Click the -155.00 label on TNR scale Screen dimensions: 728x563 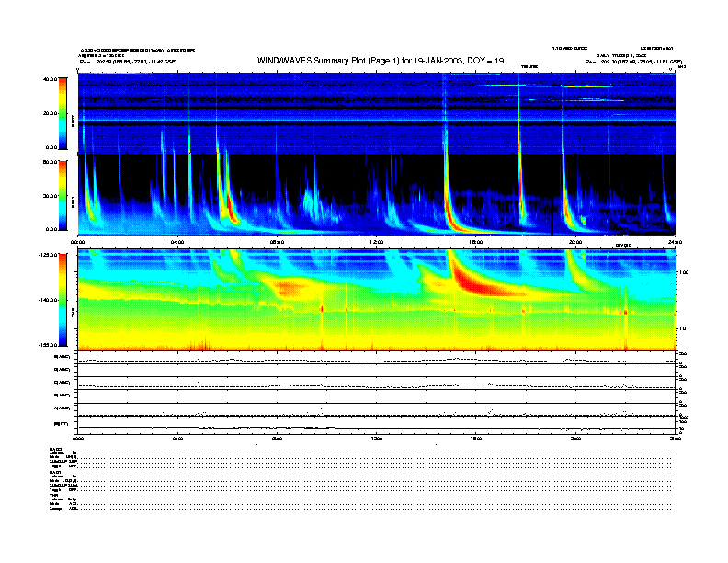point(48,345)
